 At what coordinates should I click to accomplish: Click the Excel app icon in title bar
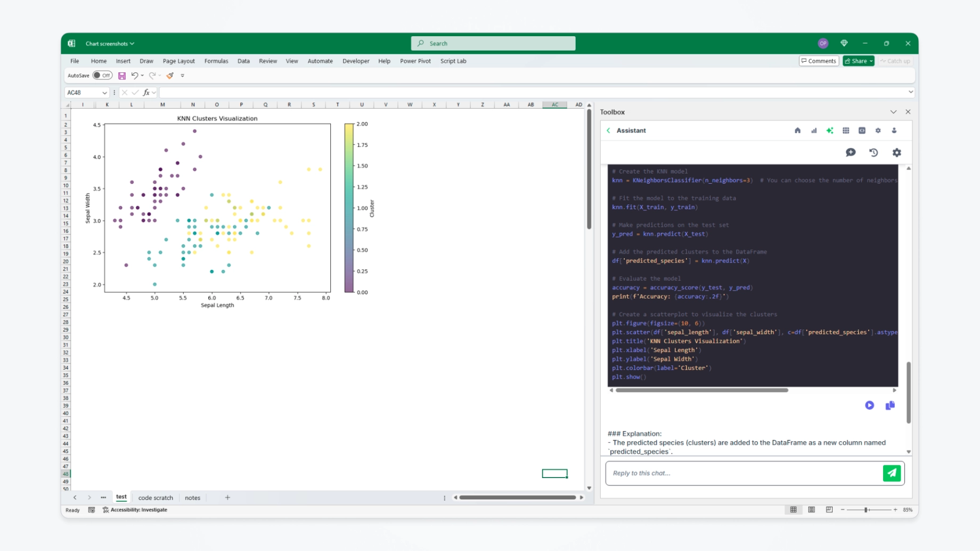coord(71,44)
